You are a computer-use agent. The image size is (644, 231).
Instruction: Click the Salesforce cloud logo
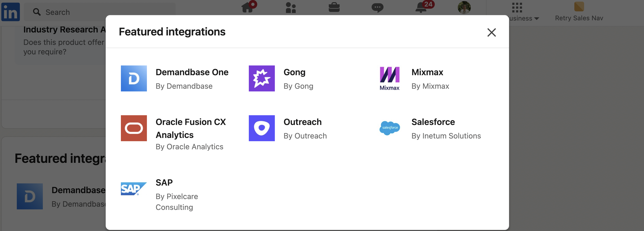pyautogui.click(x=389, y=128)
